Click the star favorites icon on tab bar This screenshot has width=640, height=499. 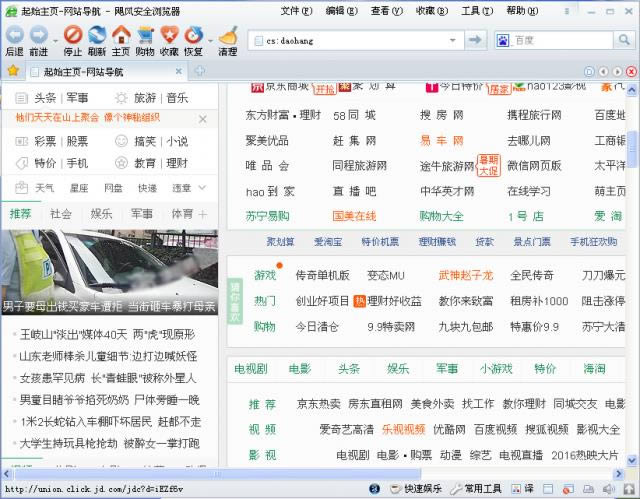pos(13,71)
